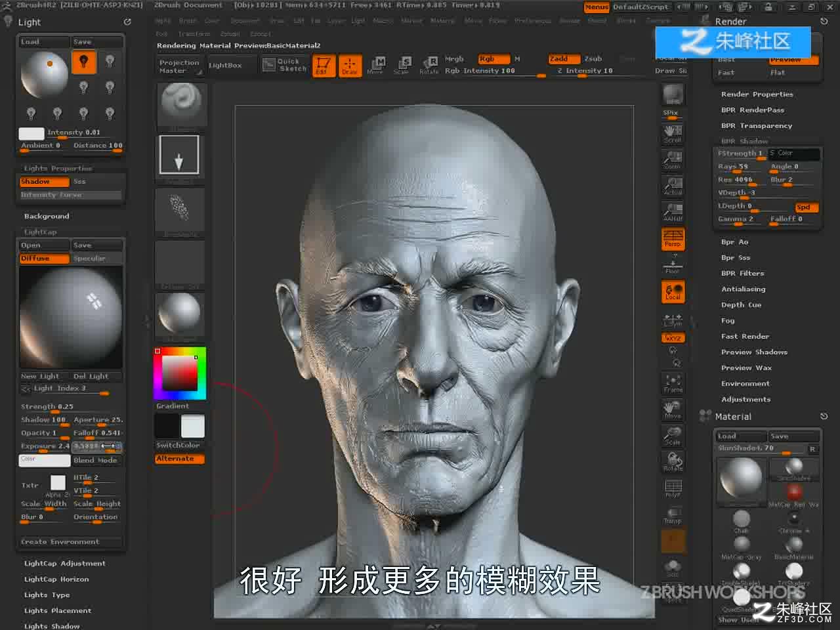Screen dimensions: 840x630
Task: Click the Zoom canvas icon
Action: 673,159
